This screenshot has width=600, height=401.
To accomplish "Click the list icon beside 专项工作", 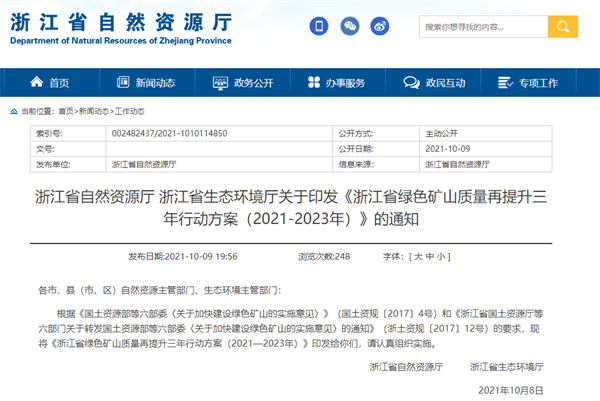I will [x=504, y=82].
